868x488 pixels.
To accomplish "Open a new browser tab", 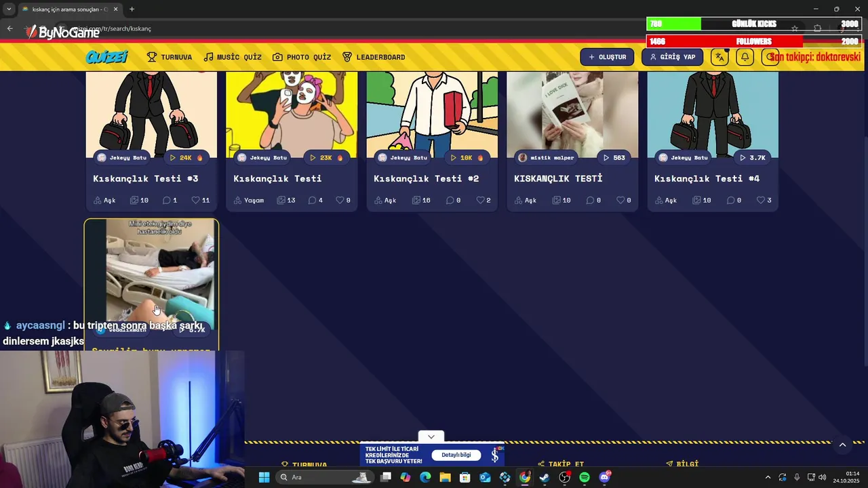I will pos(132,9).
